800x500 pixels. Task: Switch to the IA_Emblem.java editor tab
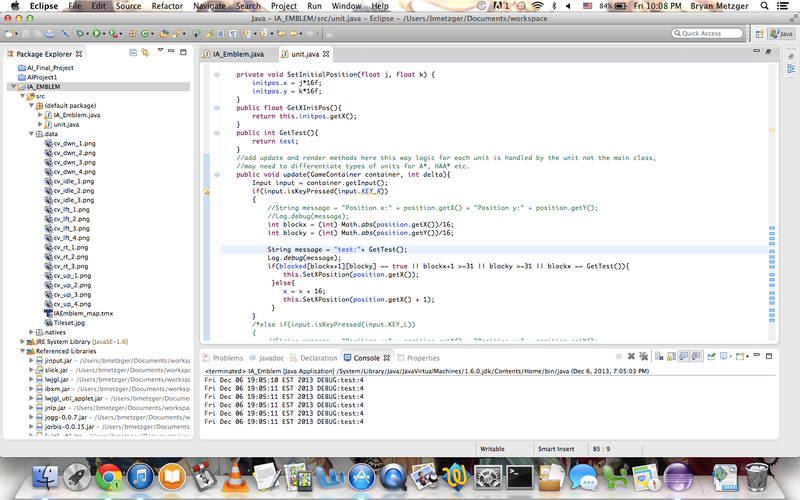[233, 54]
